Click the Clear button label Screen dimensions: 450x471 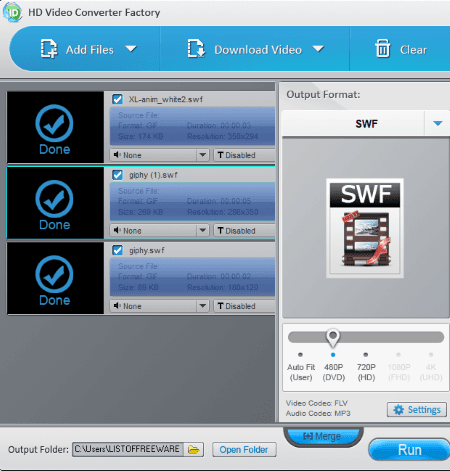413,50
